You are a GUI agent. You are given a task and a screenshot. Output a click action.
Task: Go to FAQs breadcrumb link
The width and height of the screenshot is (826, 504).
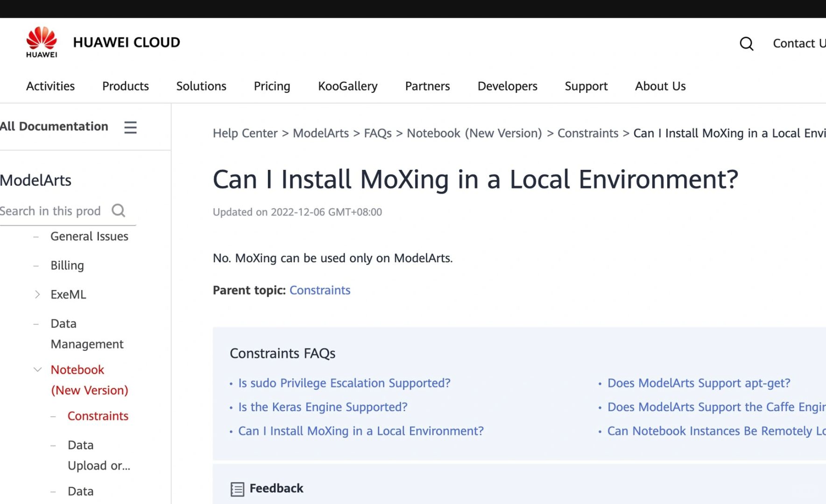[x=378, y=133]
